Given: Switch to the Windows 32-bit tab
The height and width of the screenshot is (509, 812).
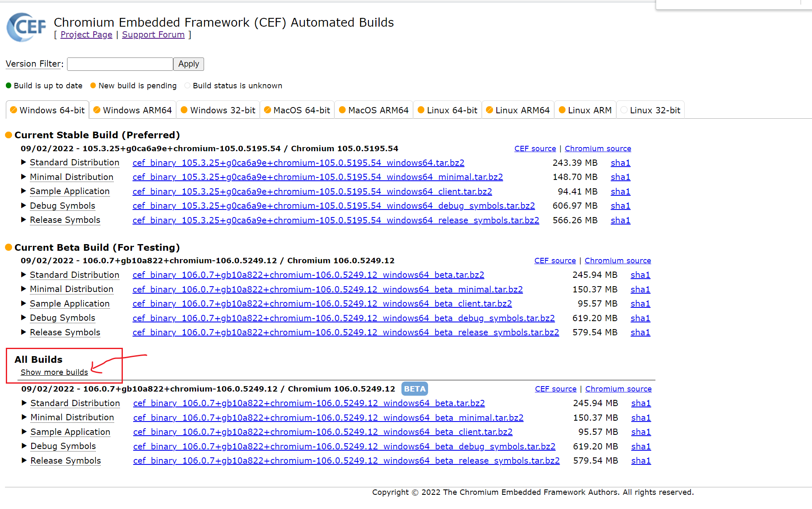Looking at the screenshot, I should 218,110.
